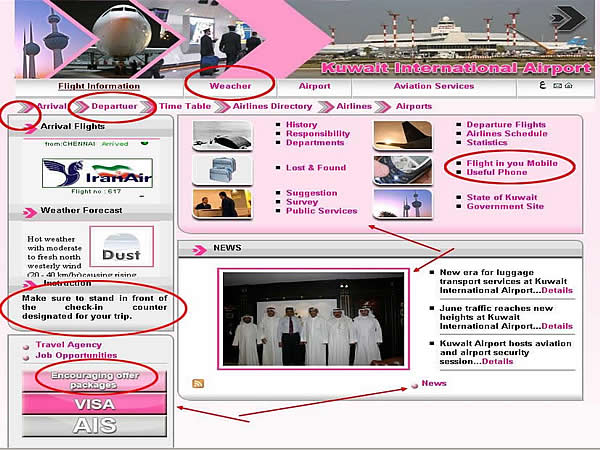Screen dimensions: 600x450
Task: Select the Airports sub-navigation link
Action: [414, 106]
